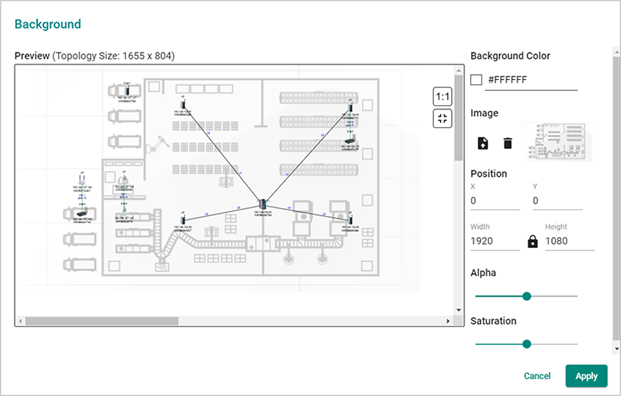Click the #FFFFFF color hex field

pos(531,80)
